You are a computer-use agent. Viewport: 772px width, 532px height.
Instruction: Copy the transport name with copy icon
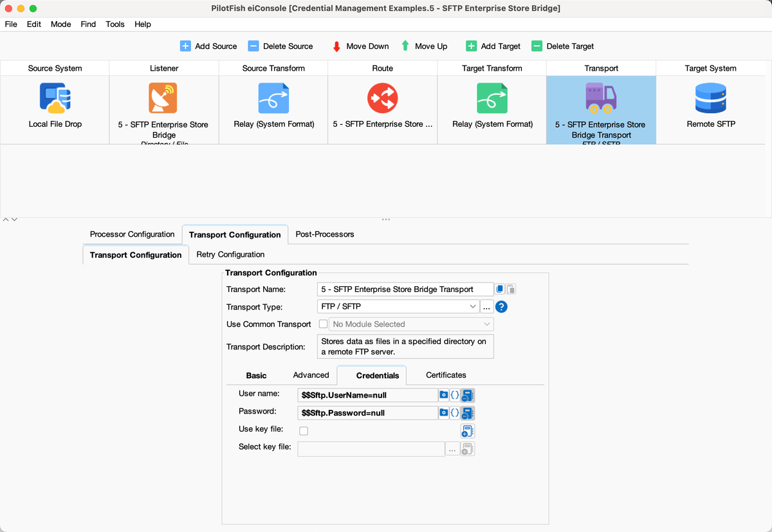point(500,289)
